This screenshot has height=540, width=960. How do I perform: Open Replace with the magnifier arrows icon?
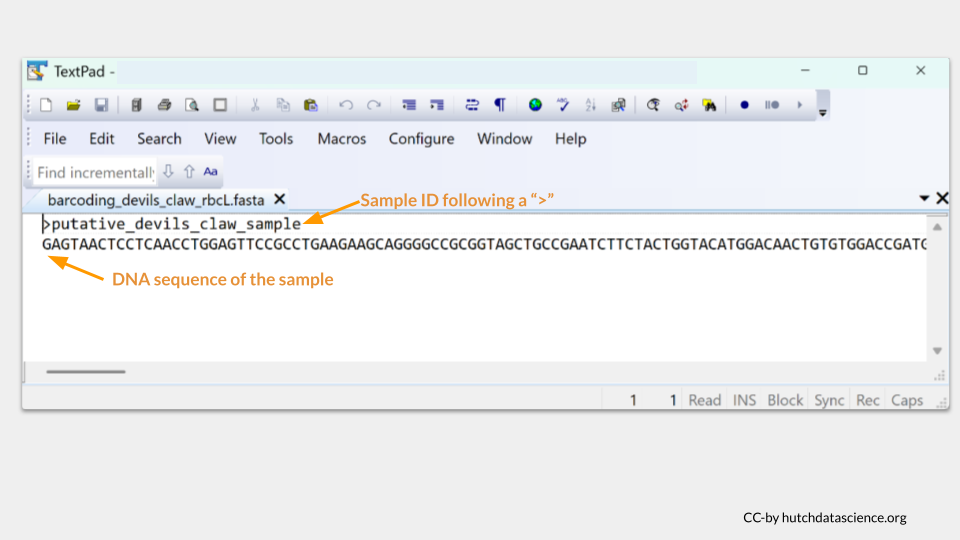pos(681,105)
